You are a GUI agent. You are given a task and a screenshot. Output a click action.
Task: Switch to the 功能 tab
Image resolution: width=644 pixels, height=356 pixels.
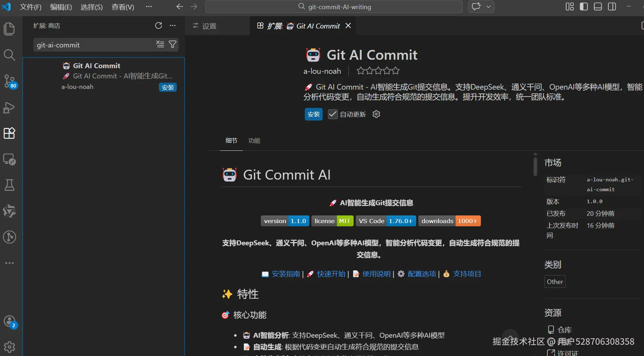pos(254,141)
